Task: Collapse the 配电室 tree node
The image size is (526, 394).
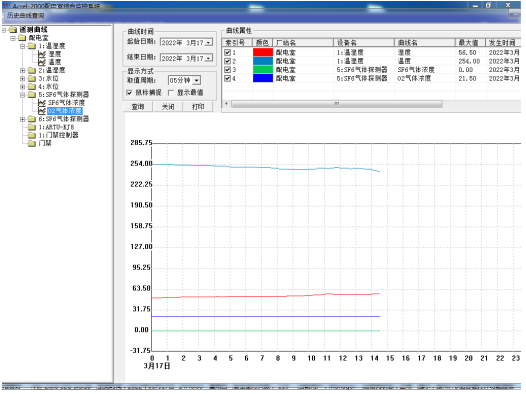Action: click(x=13, y=38)
